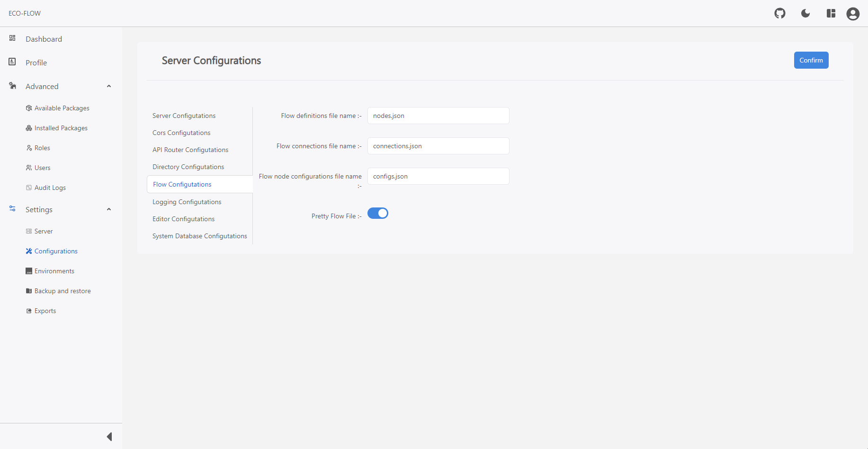868x449 pixels.
Task: Click the Advanced section icon
Action: 13,86
